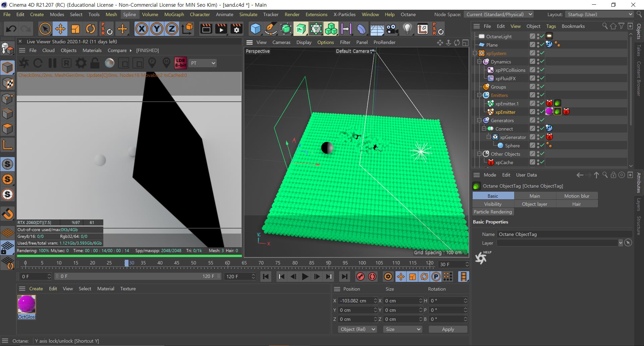
Task: Open MoGraph cloner green cubes icon
Action: pyautogui.click(x=331, y=29)
